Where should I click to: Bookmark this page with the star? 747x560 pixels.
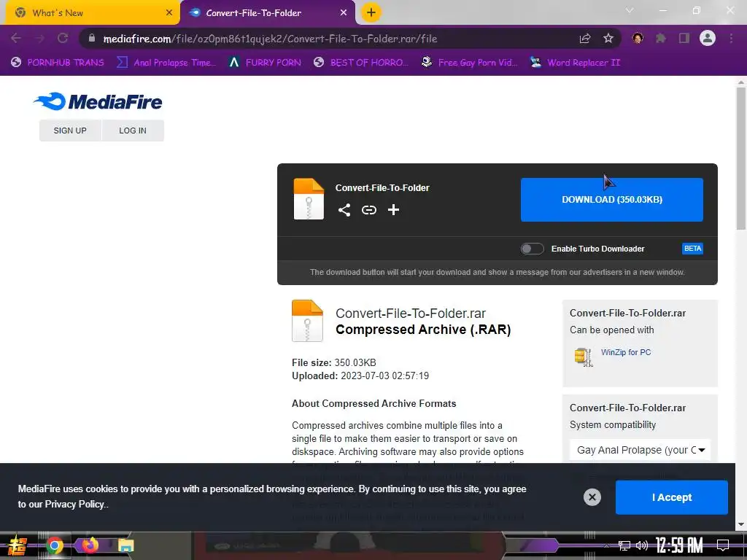coord(608,39)
